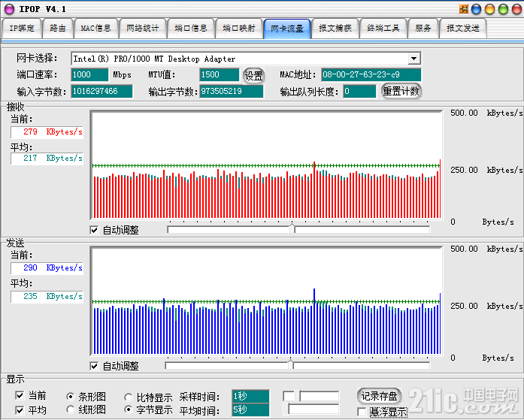Open the 报文捕获 tab

coord(335,29)
